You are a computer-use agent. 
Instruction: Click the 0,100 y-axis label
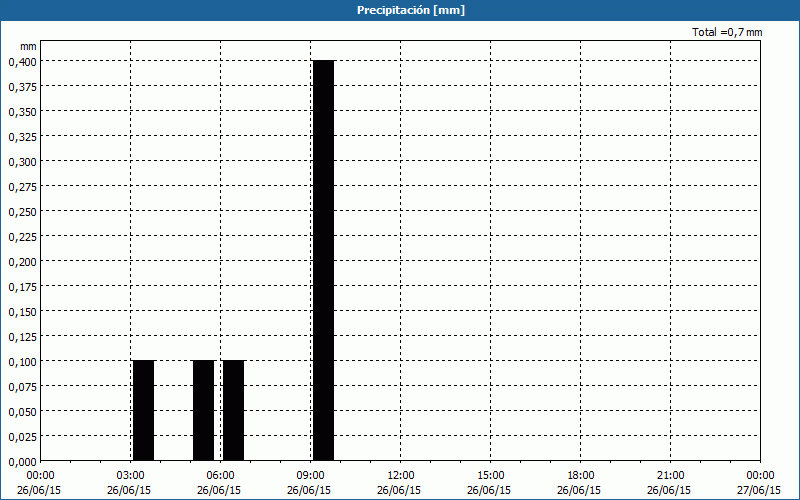click(22, 362)
